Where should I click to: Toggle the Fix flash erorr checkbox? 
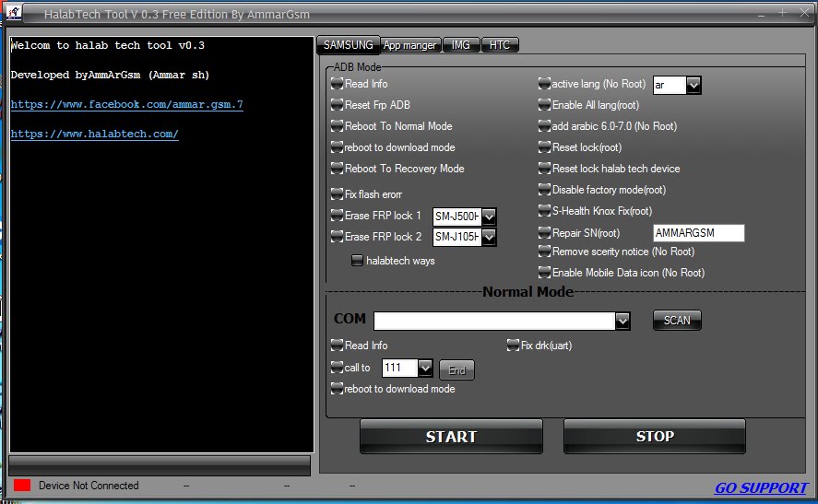pyautogui.click(x=337, y=194)
